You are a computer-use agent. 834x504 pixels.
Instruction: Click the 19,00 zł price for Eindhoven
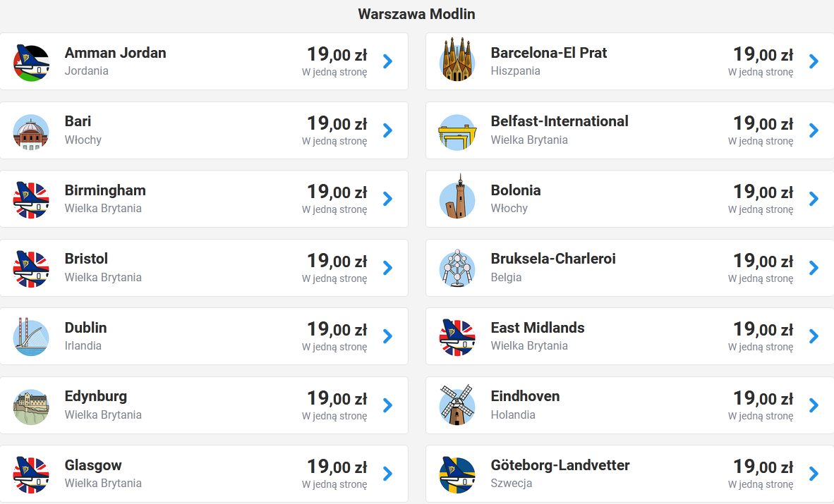pos(763,398)
